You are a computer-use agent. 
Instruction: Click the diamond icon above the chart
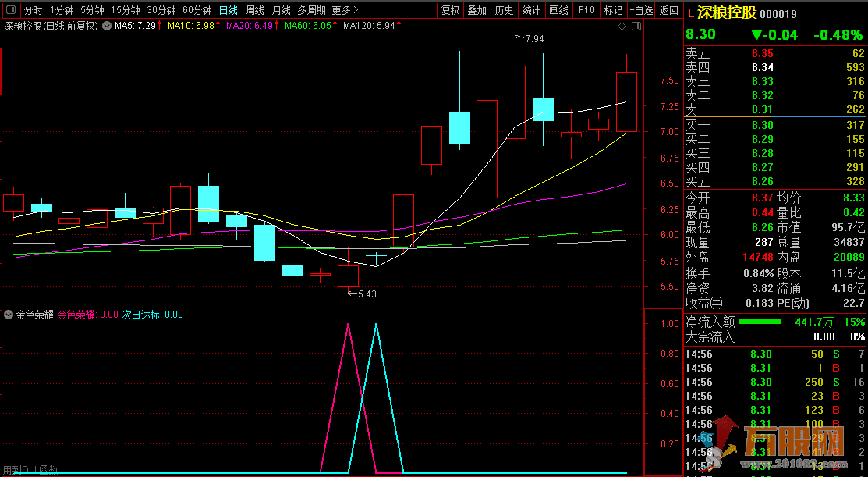point(622,27)
